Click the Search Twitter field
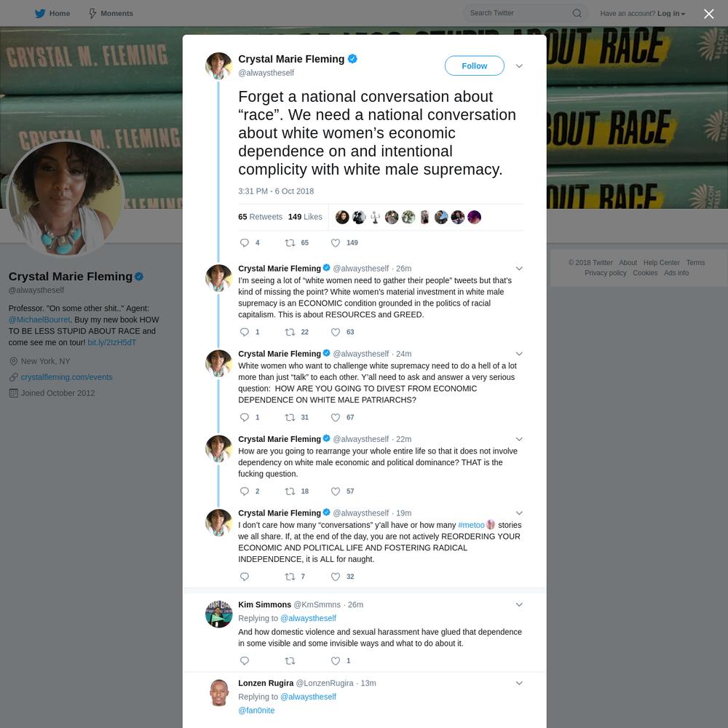The width and height of the screenshot is (728, 728). tap(519, 13)
